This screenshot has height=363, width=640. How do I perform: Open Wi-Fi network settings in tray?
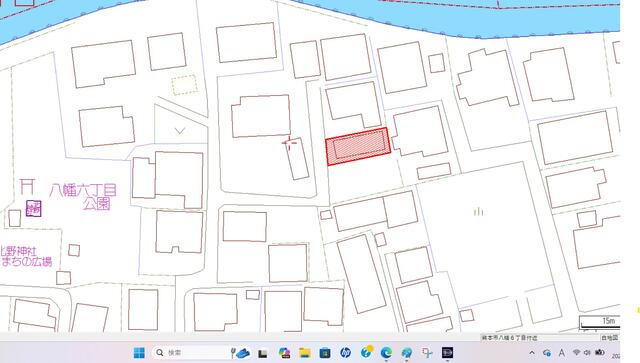tap(576, 352)
